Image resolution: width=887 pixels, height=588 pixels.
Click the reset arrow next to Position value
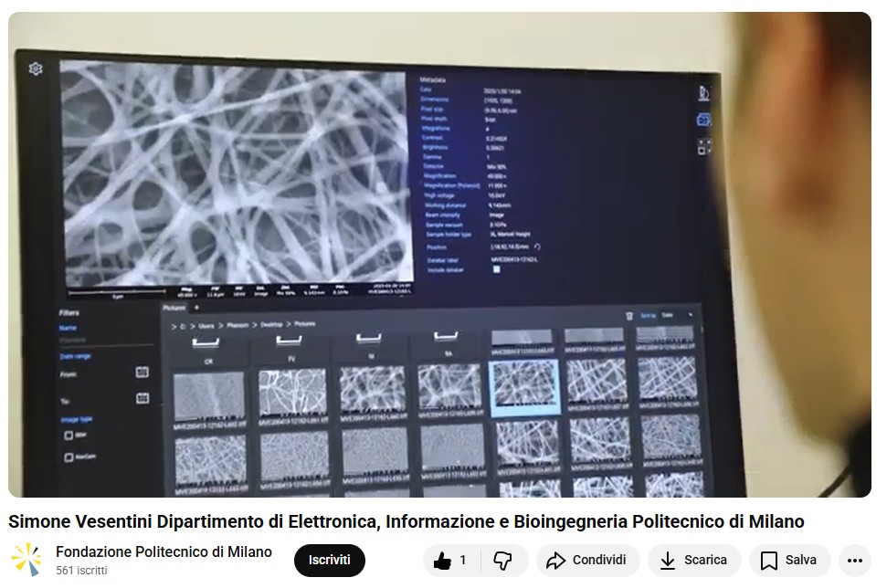[x=538, y=247]
